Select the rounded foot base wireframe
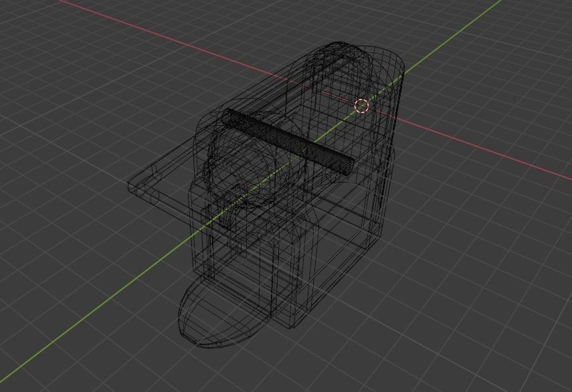572x392 pixels. pos(222,314)
